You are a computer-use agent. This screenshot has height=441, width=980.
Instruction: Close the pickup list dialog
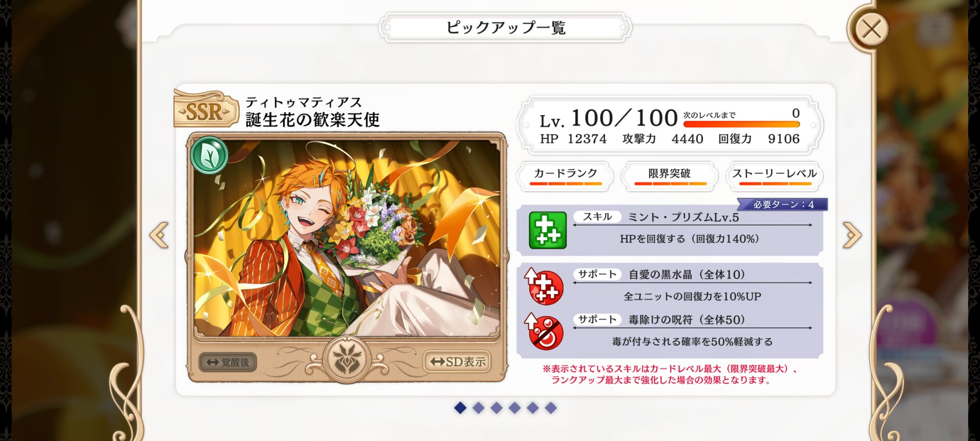[x=871, y=29]
